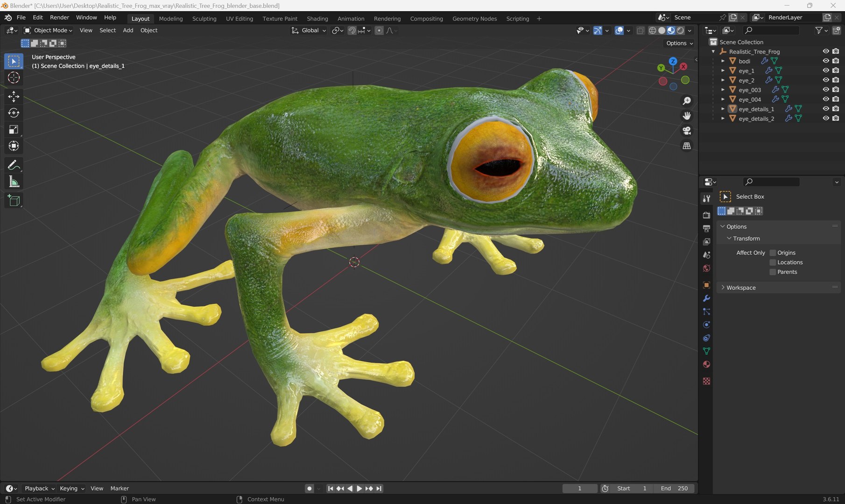Hide the bodi object via its eye icon
Image resolution: width=845 pixels, height=504 pixels.
[826, 61]
